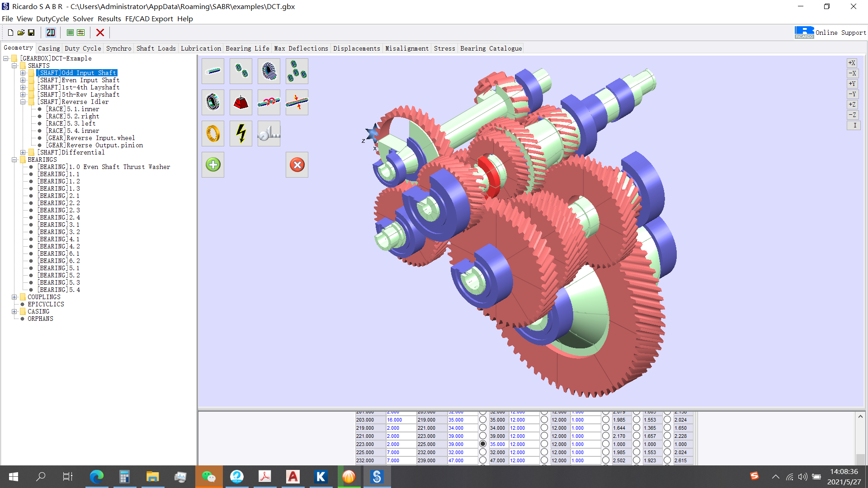Select first radio button in 221.000 row
Screen dimensions: 868x488
[x=483, y=436]
